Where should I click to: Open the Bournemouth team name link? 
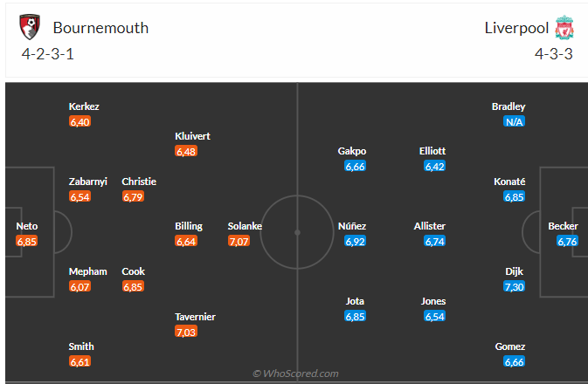click(100, 28)
